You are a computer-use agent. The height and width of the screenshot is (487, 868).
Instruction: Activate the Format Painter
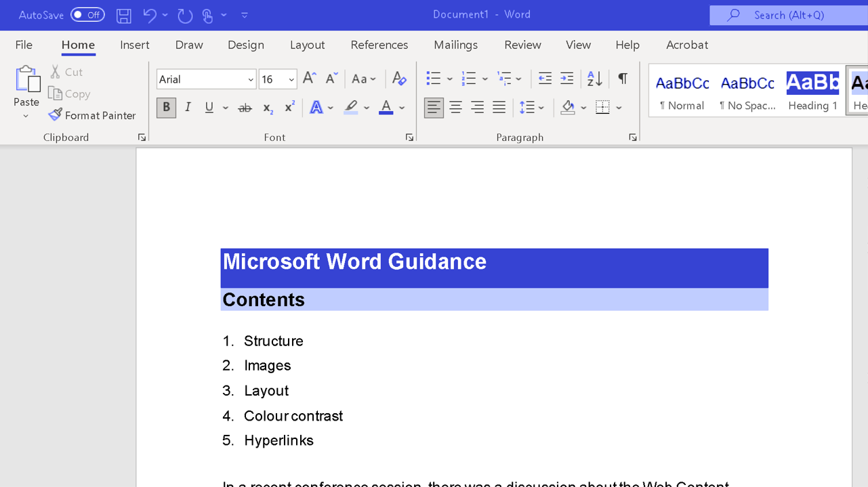pyautogui.click(x=92, y=115)
